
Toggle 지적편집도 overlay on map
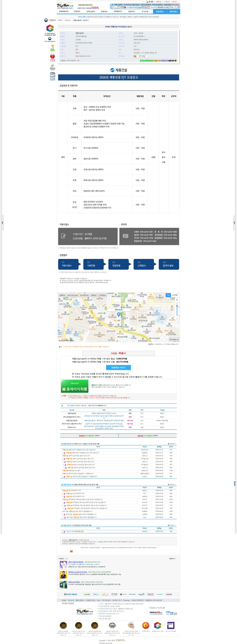point(102,295)
